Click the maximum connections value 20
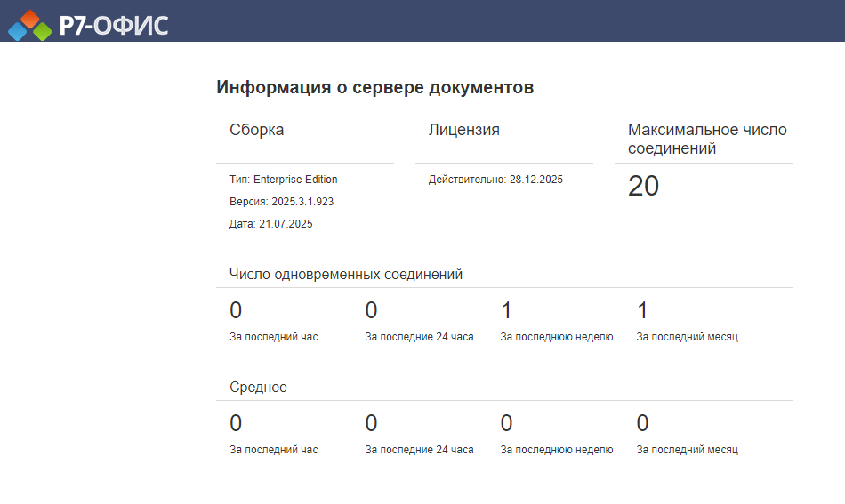The height and width of the screenshot is (504, 845). [x=643, y=187]
